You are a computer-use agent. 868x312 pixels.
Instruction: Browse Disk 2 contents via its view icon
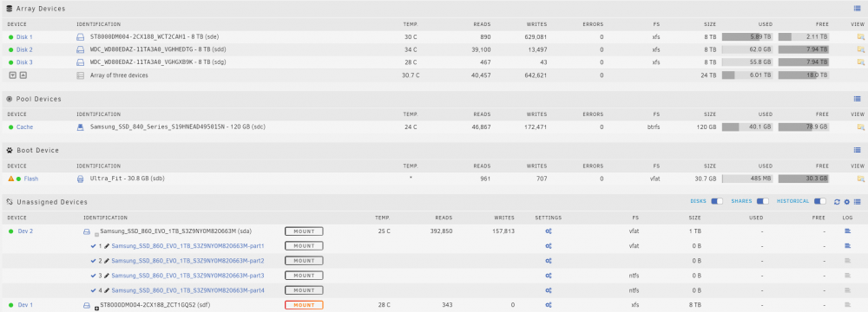860,49
